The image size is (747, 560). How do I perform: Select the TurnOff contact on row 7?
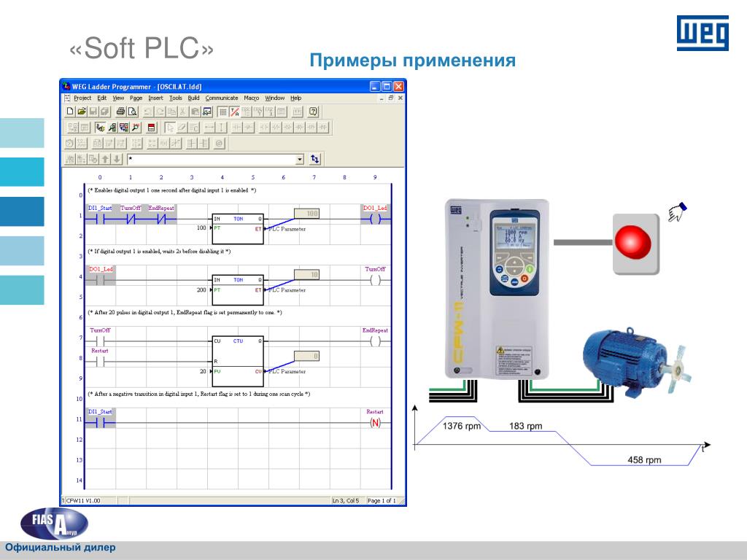tap(100, 341)
